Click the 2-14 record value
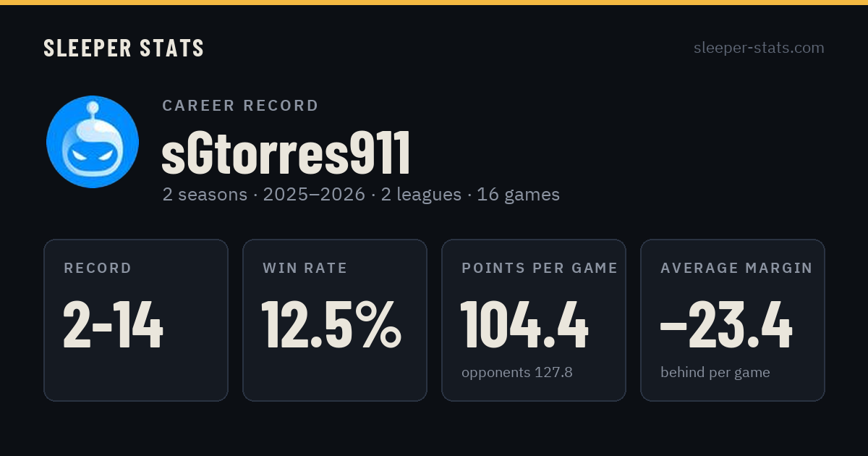The height and width of the screenshot is (456, 868). pos(114,325)
